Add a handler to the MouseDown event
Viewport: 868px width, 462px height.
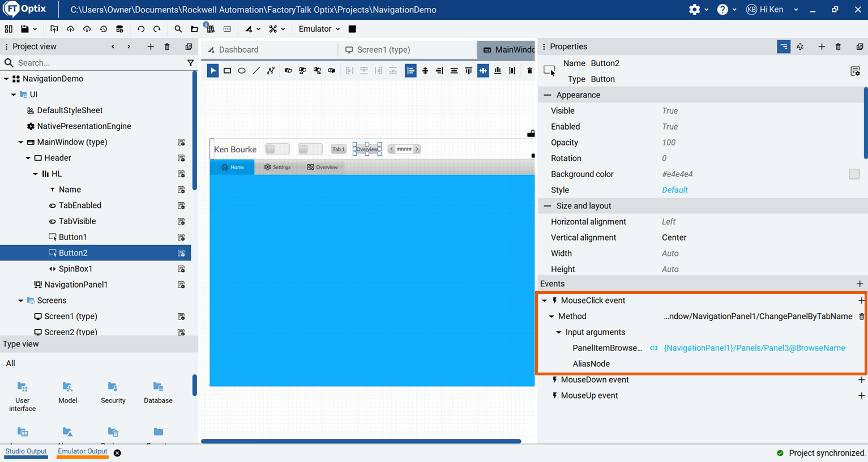[x=861, y=380]
